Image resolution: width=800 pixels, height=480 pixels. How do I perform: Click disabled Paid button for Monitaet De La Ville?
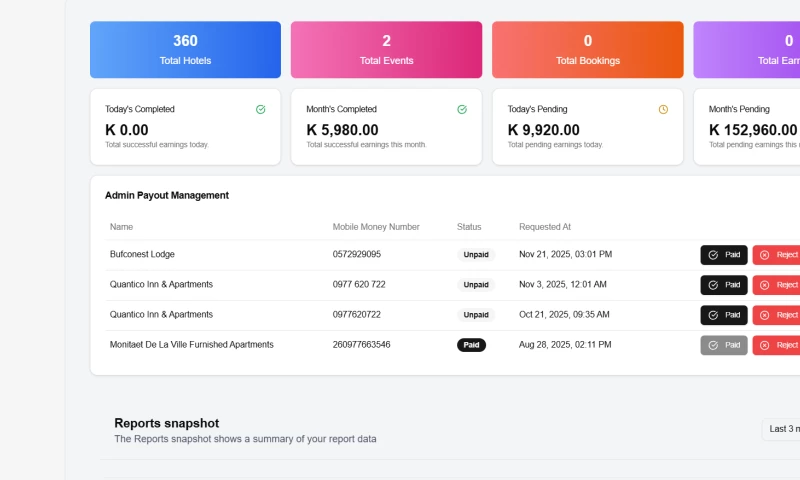[723, 345]
